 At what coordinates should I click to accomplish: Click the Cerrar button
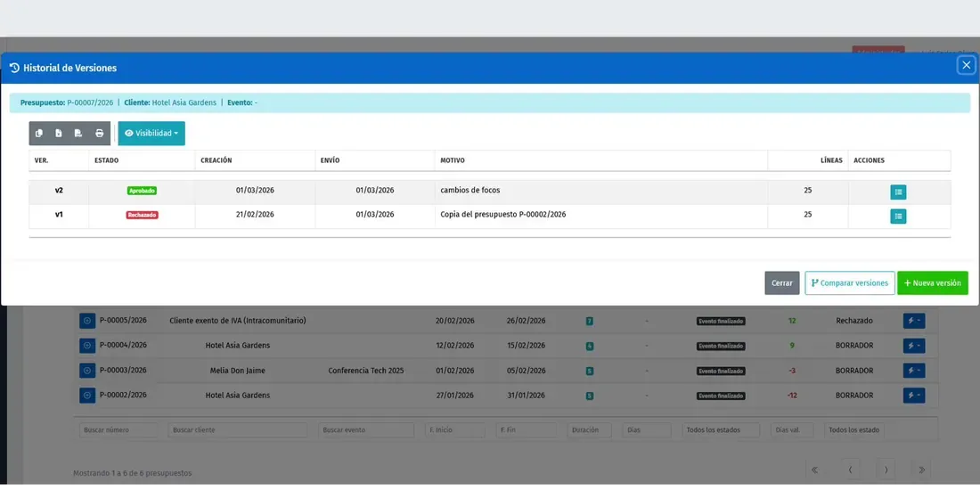(782, 283)
